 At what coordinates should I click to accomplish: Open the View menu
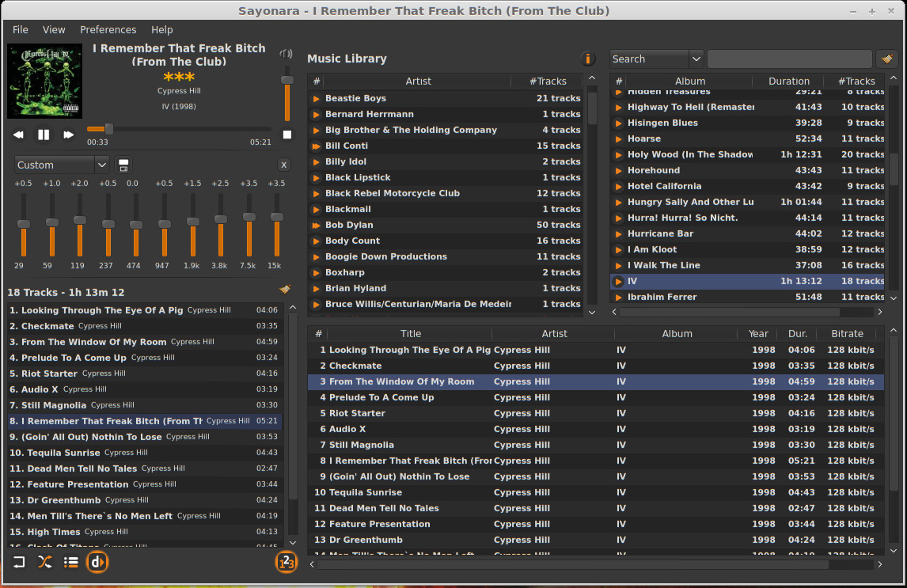(x=54, y=29)
